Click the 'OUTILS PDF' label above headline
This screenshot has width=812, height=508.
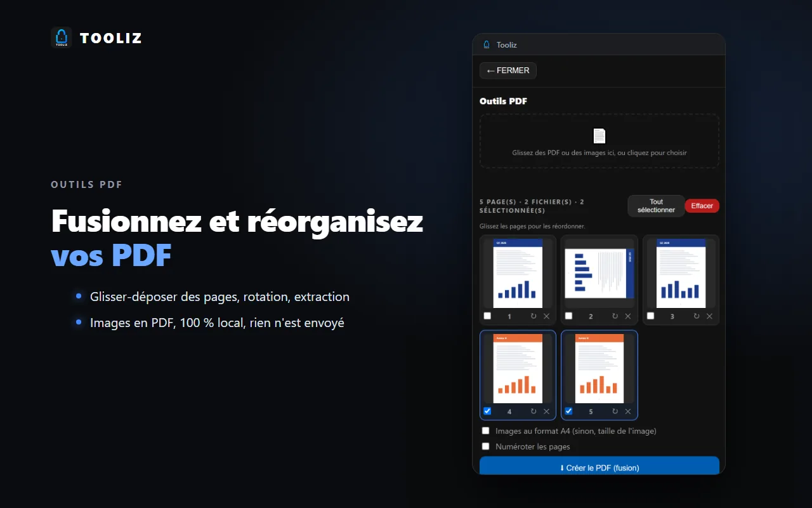[x=87, y=185]
